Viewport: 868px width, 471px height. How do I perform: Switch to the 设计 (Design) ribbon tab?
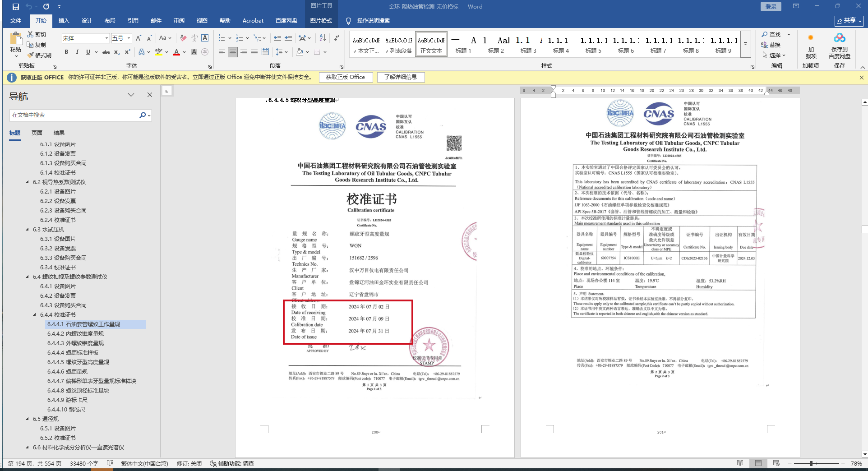point(87,21)
